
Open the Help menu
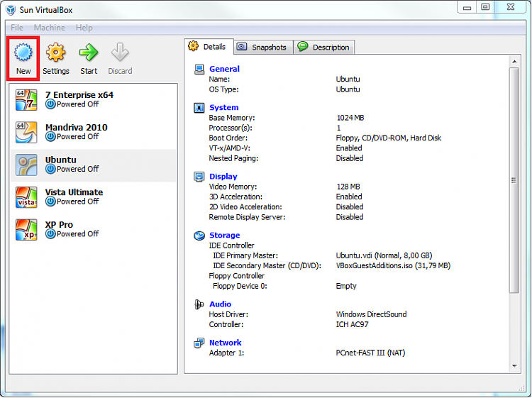[84, 28]
